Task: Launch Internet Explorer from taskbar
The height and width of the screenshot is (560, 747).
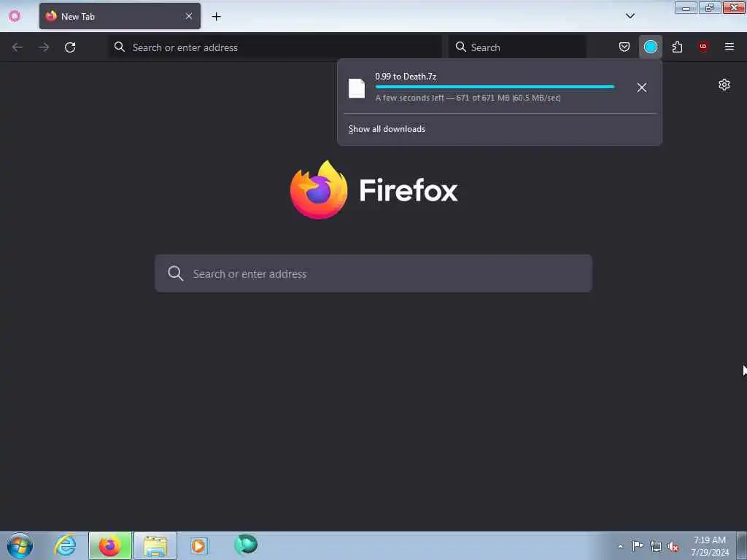Action: click(x=65, y=545)
